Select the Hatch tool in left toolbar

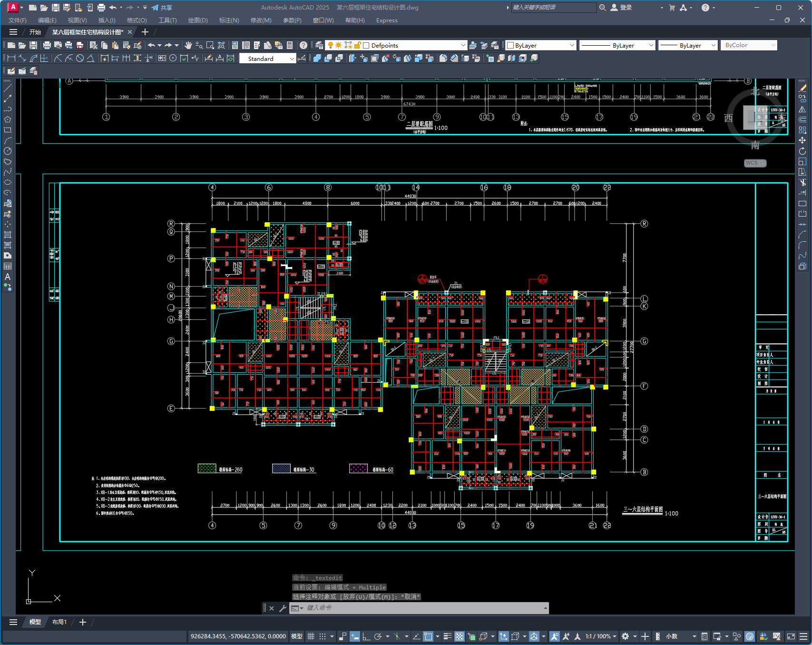(8, 235)
